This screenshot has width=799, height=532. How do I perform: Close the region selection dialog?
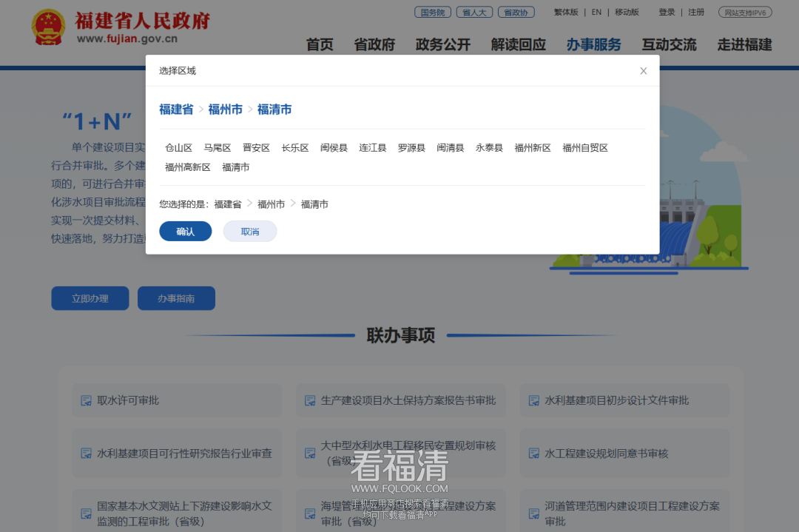[643, 71]
